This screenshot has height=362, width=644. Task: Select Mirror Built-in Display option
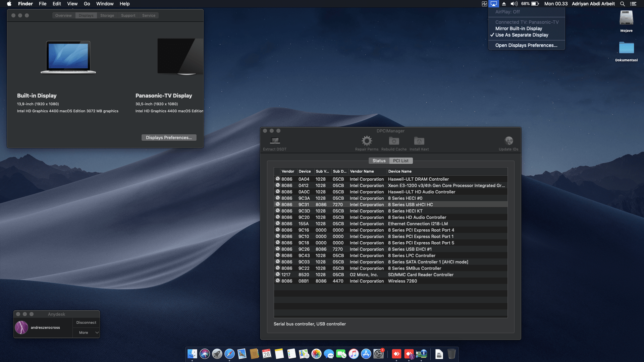click(x=519, y=28)
